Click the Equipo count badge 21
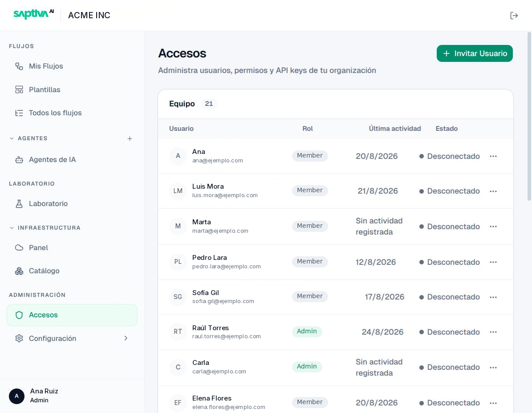The width and height of the screenshot is (532, 413). click(209, 104)
